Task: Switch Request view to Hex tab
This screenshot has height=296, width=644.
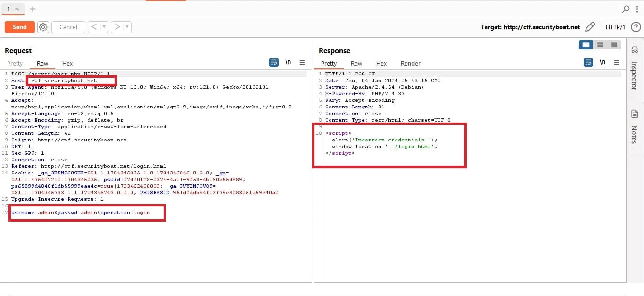Action: click(67, 63)
